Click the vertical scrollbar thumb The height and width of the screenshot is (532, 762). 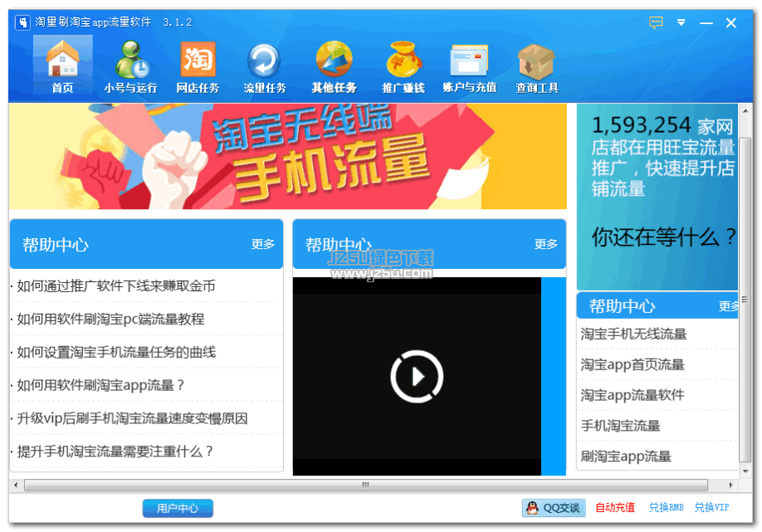[x=745, y=299]
